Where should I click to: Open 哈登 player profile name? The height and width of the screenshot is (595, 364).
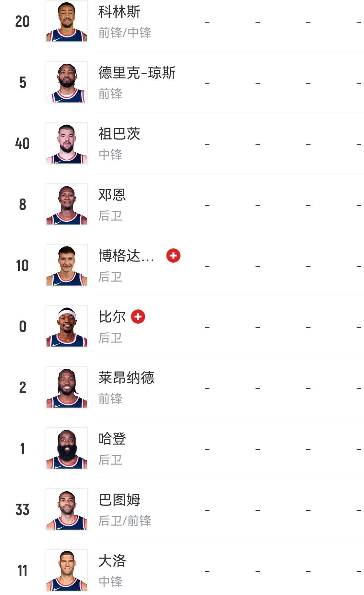[112, 439]
